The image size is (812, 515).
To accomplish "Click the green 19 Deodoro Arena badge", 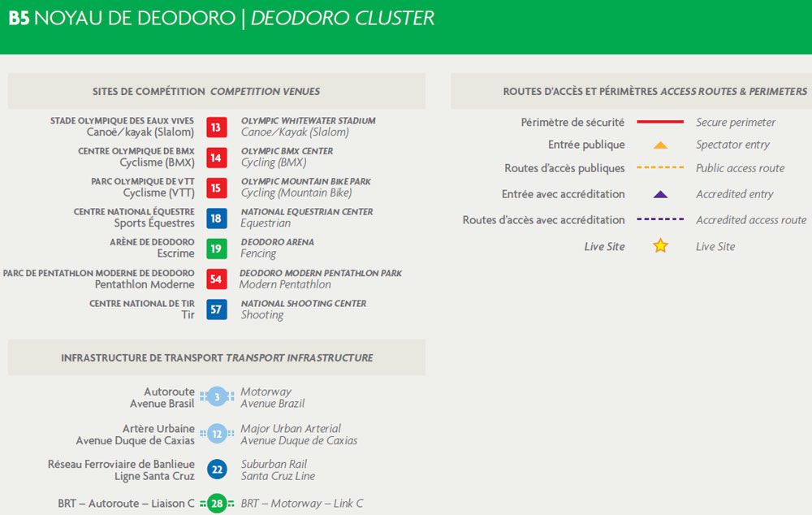I will [x=216, y=249].
